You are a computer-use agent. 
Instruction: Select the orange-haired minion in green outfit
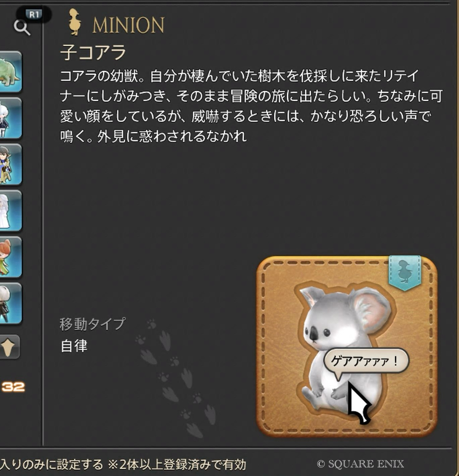click(x=11, y=257)
